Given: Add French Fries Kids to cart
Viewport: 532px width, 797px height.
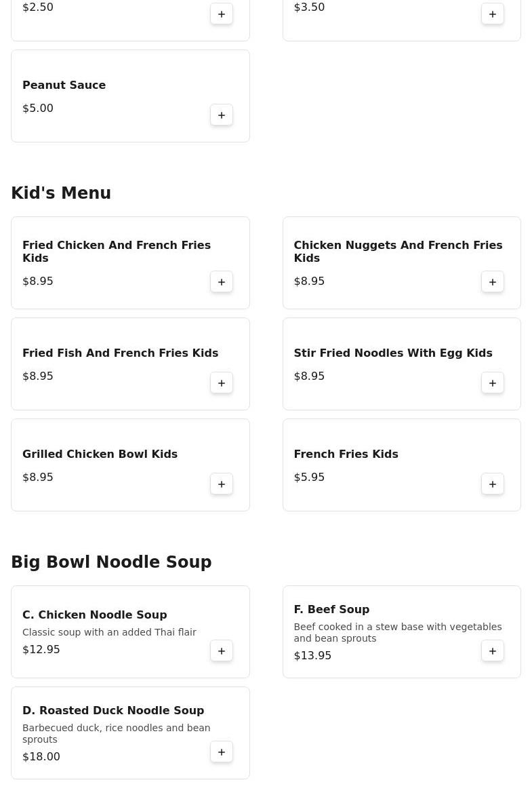Looking at the screenshot, I should click(493, 484).
